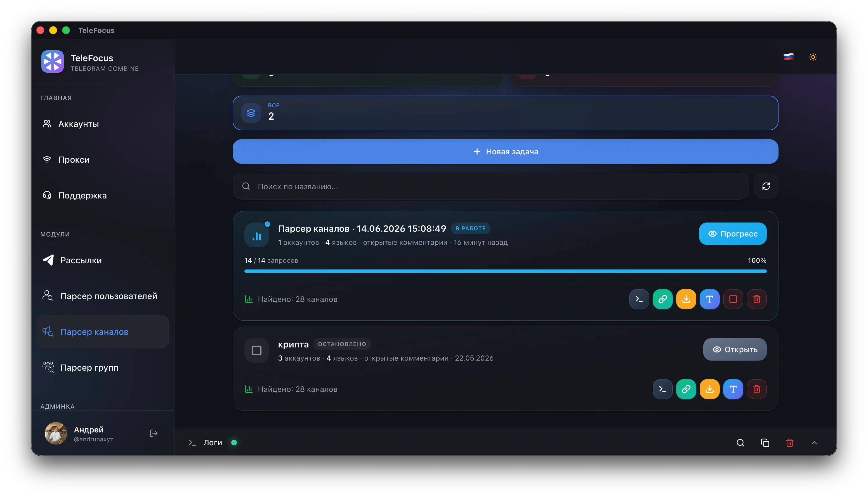Open Аккаунты section

(103, 124)
